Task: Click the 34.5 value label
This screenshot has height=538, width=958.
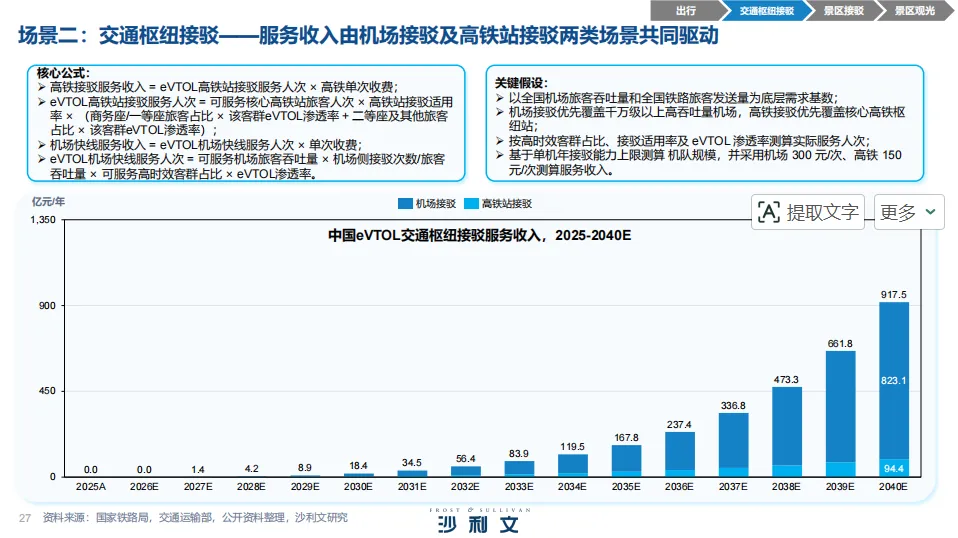Action: tap(412, 462)
